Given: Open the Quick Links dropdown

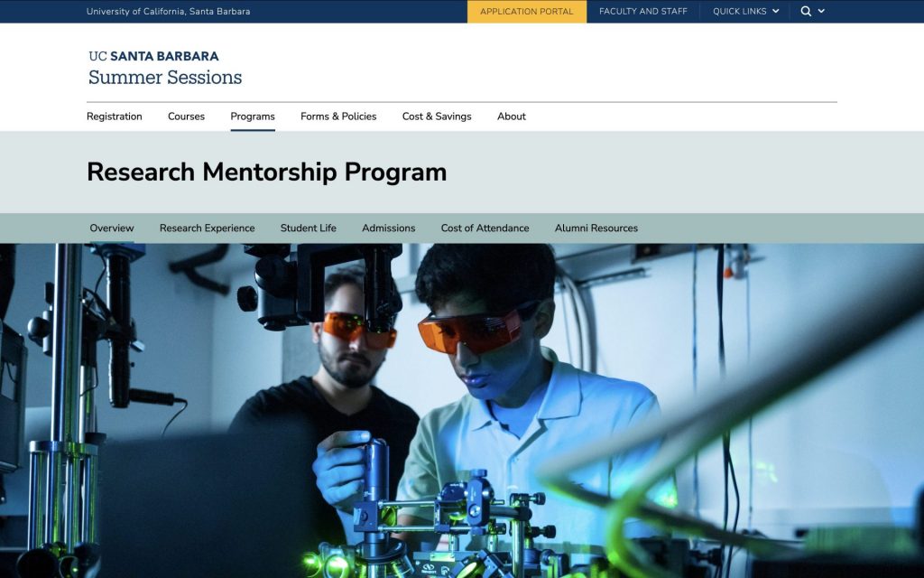Looking at the screenshot, I should 745,11.
